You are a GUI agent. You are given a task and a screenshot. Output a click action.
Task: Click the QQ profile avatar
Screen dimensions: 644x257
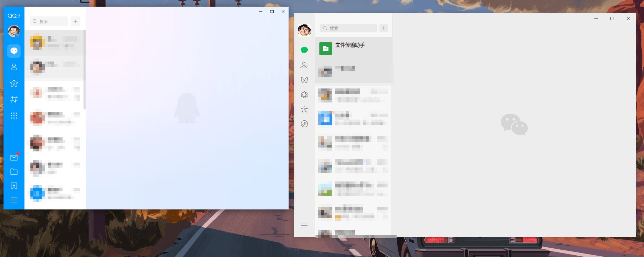(14, 31)
